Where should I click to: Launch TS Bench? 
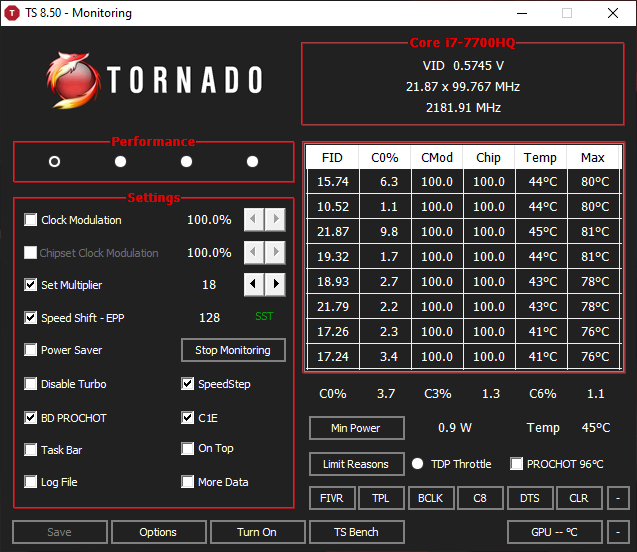(357, 532)
